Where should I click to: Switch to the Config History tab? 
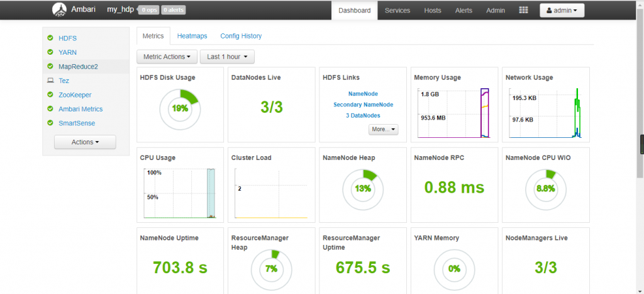pos(241,36)
